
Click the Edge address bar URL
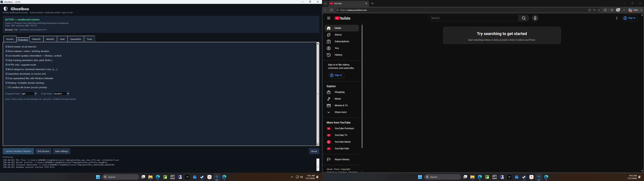click(354, 10)
